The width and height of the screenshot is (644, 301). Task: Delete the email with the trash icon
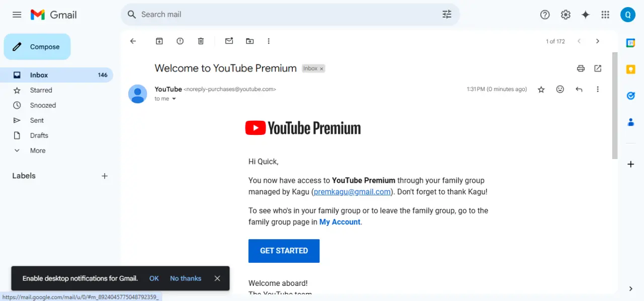pos(201,41)
